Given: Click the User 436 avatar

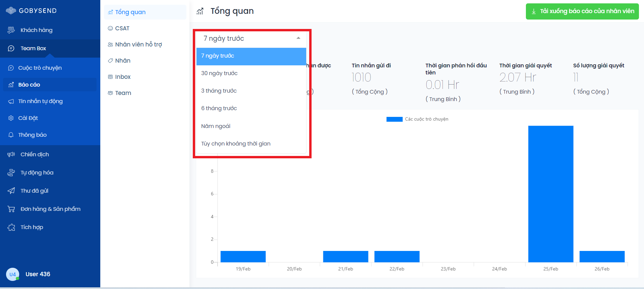Looking at the screenshot, I should pos(12,274).
